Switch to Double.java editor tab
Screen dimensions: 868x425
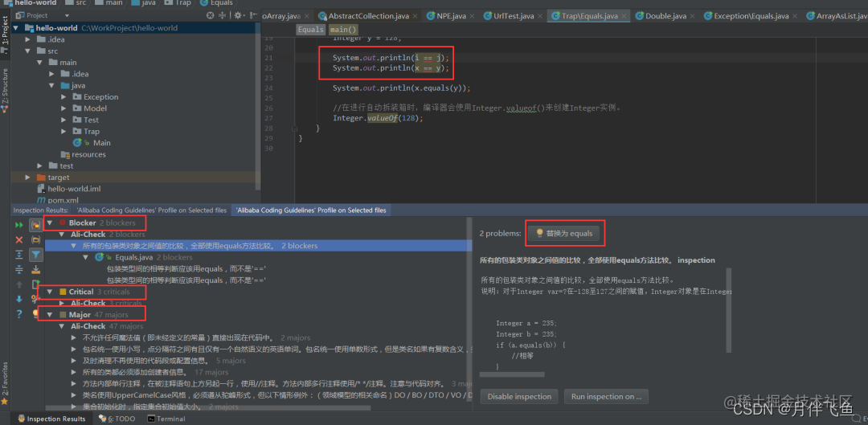click(x=664, y=16)
